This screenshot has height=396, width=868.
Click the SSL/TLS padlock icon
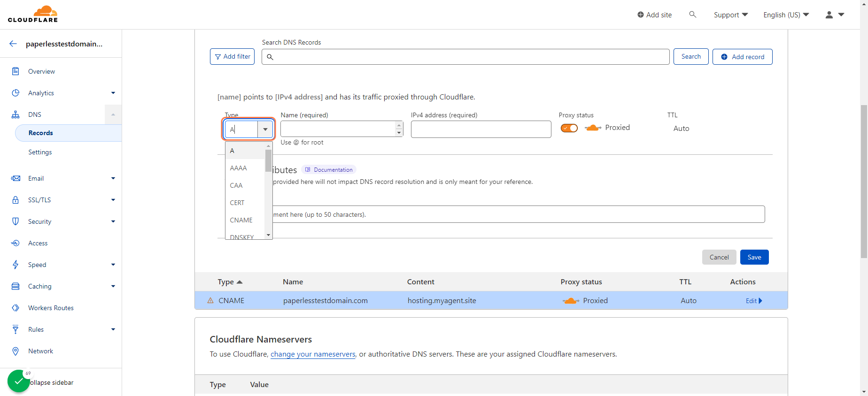coord(15,200)
